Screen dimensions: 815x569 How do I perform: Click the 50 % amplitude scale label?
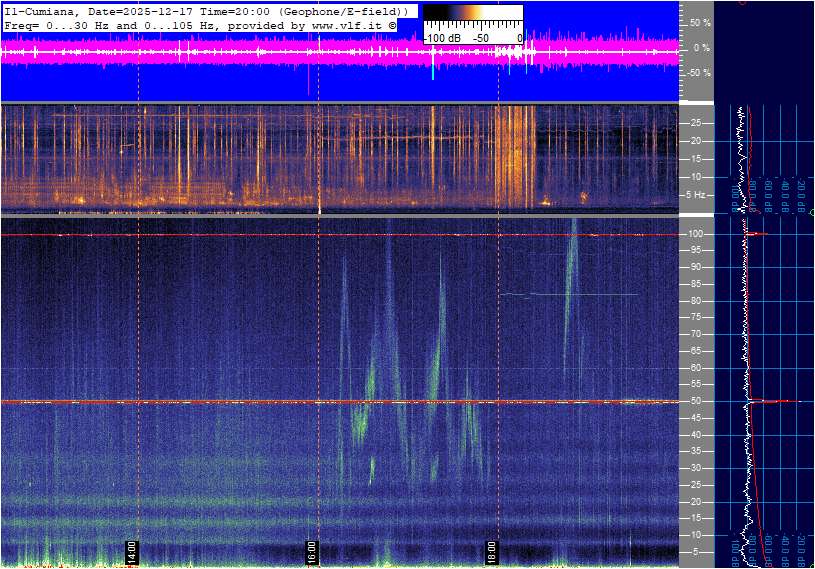tap(700, 23)
